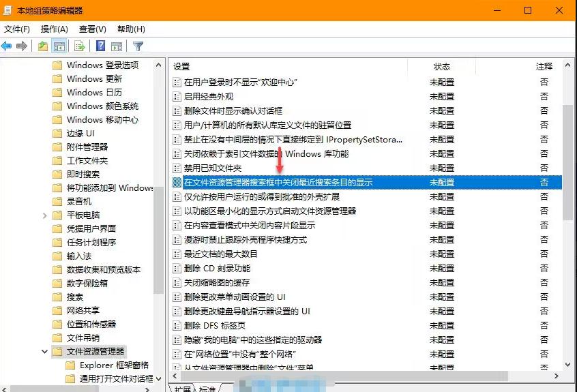This screenshot has height=392, width=577.
Task: Switch to the 标准 tab
Action: coord(207,389)
